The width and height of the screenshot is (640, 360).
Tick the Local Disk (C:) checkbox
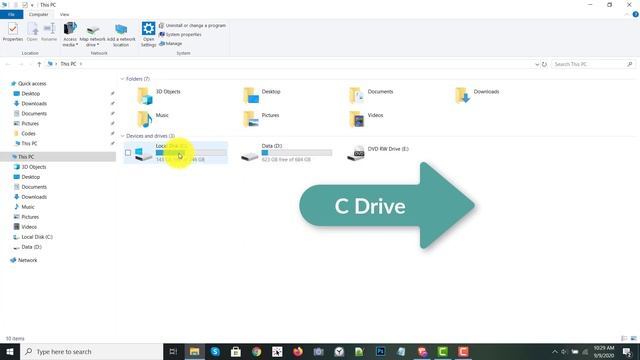click(x=128, y=153)
